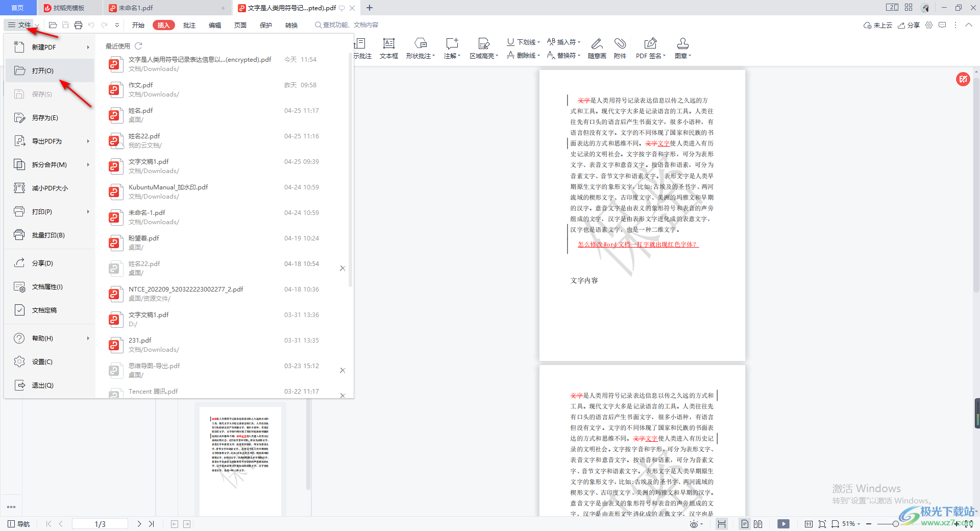The image size is (980, 531).
Task: Start slideshow play button in status bar
Action: click(x=783, y=524)
